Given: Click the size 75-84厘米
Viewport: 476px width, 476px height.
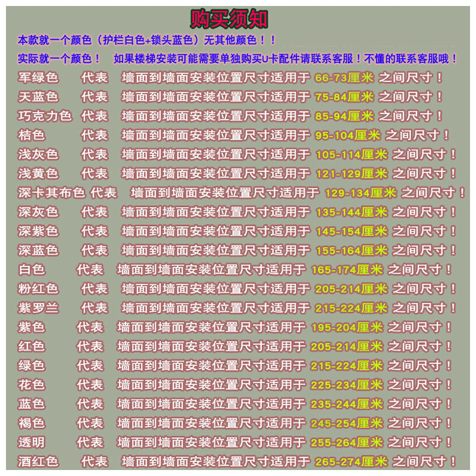Looking at the screenshot, I should click(x=344, y=97).
